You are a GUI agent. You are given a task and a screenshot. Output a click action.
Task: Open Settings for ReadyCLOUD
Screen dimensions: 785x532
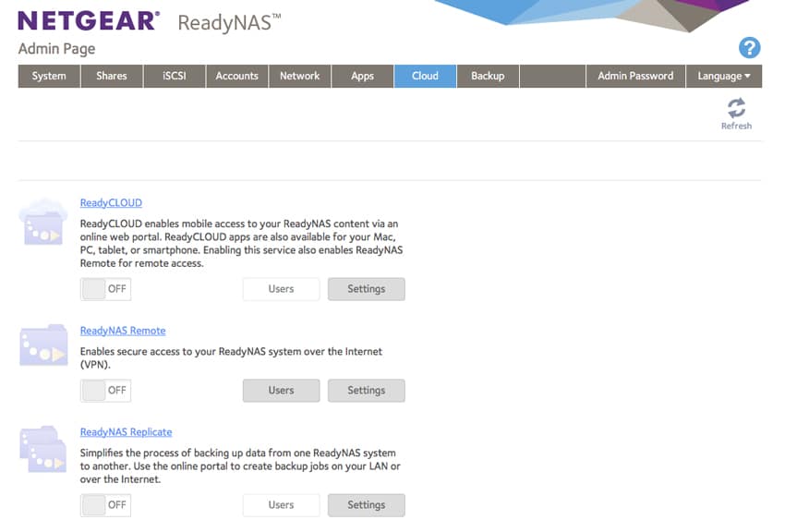(367, 289)
